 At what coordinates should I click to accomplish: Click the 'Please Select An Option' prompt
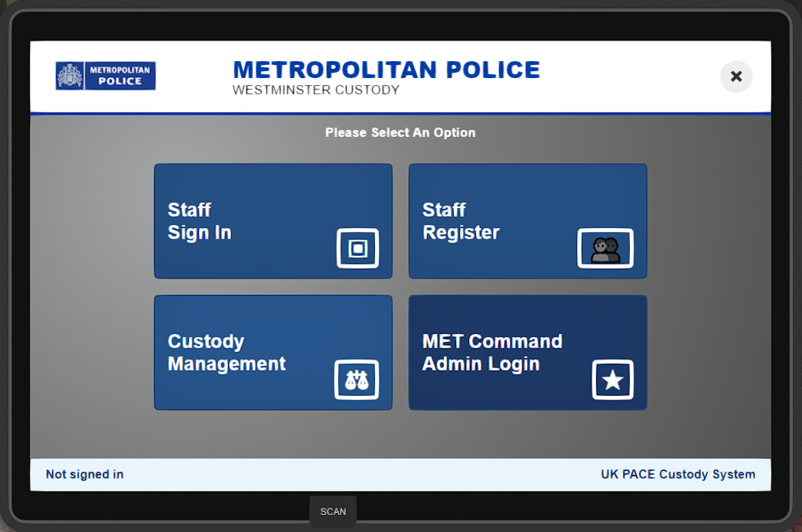click(400, 132)
